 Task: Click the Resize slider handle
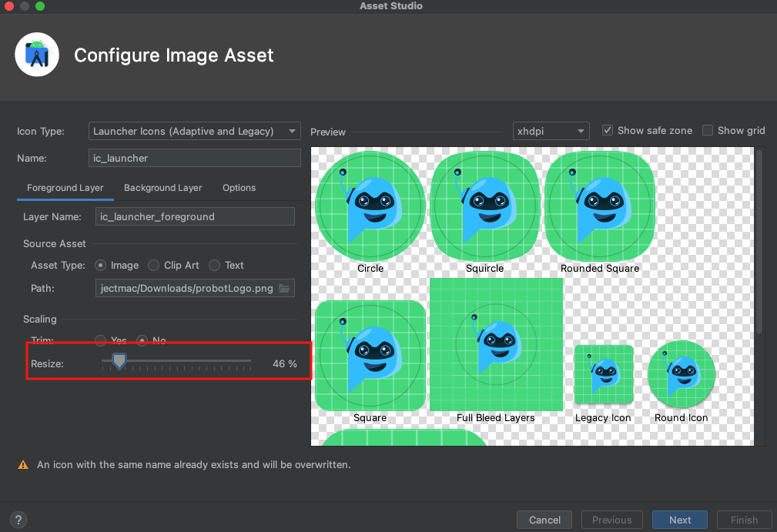point(119,361)
